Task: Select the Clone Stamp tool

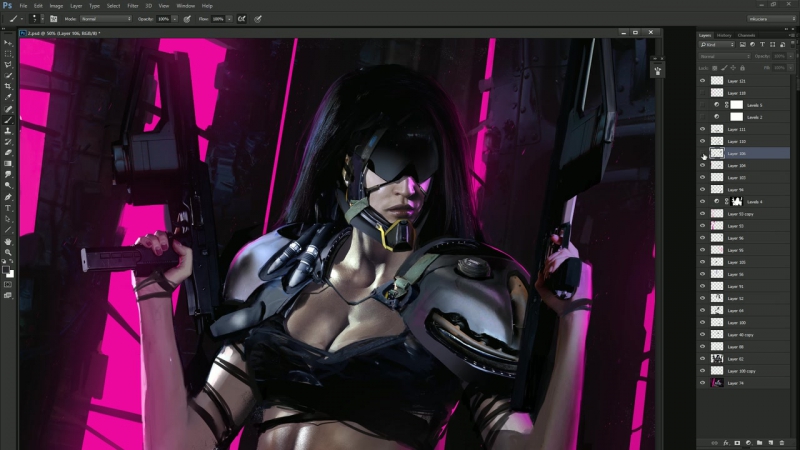Action: point(8,131)
